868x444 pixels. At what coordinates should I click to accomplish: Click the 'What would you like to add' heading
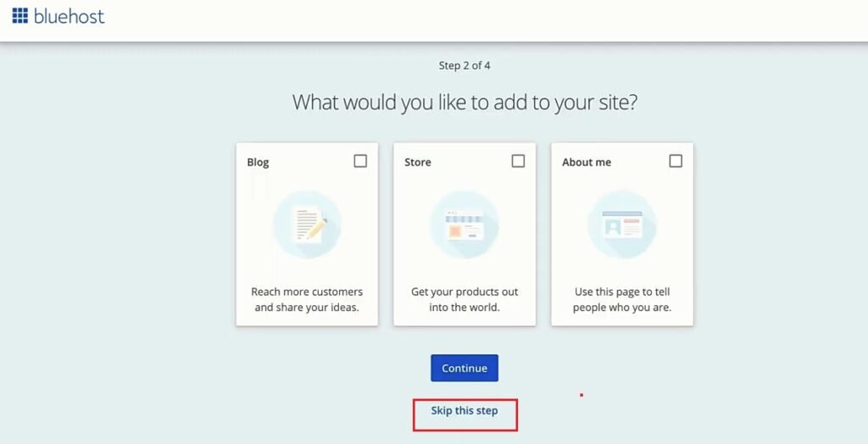pos(465,103)
